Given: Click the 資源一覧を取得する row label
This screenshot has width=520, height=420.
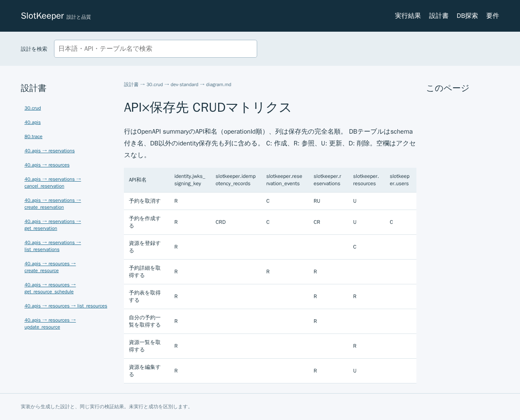Looking at the screenshot, I should point(145,346).
